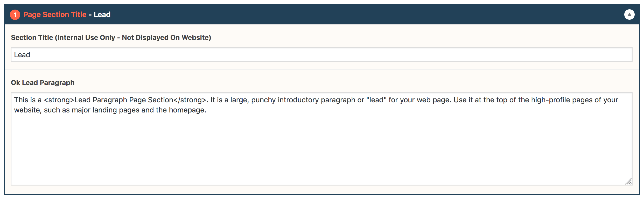The width and height of the screenshot is (644, 199).
Task: Focus the Ok Lead Paragraph textarea
Action: [x=321, y=139]
